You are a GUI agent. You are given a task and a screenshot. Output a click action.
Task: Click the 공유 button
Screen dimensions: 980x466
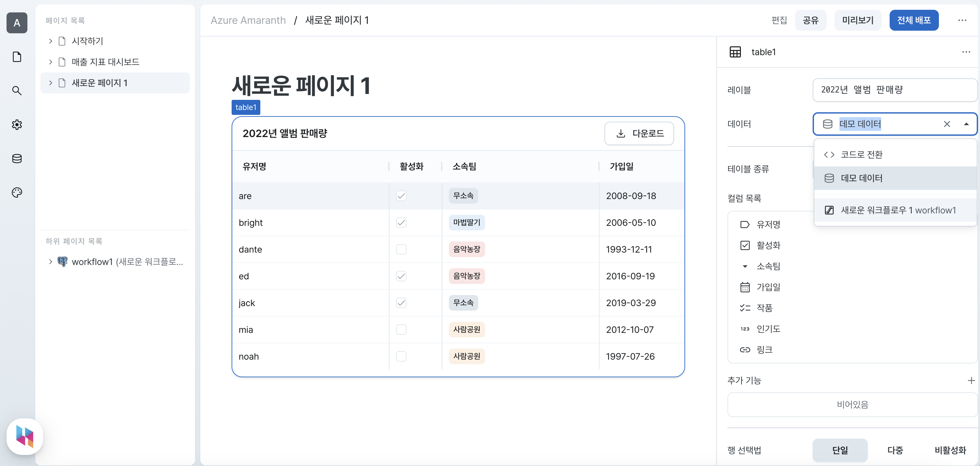point(810,20)
